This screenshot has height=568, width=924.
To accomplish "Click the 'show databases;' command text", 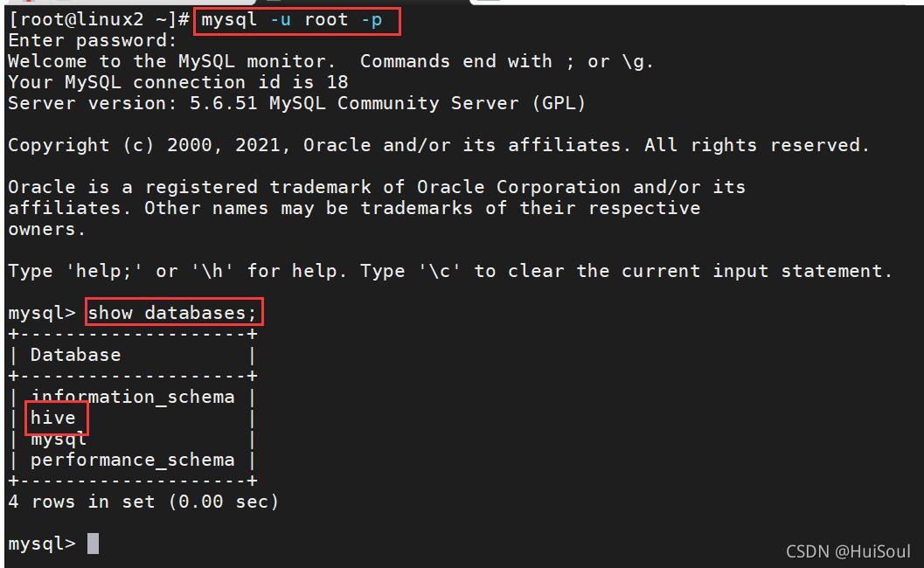I will 171,312.
